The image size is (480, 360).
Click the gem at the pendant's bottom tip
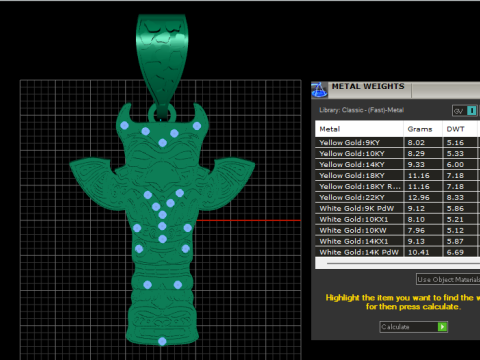162,341
